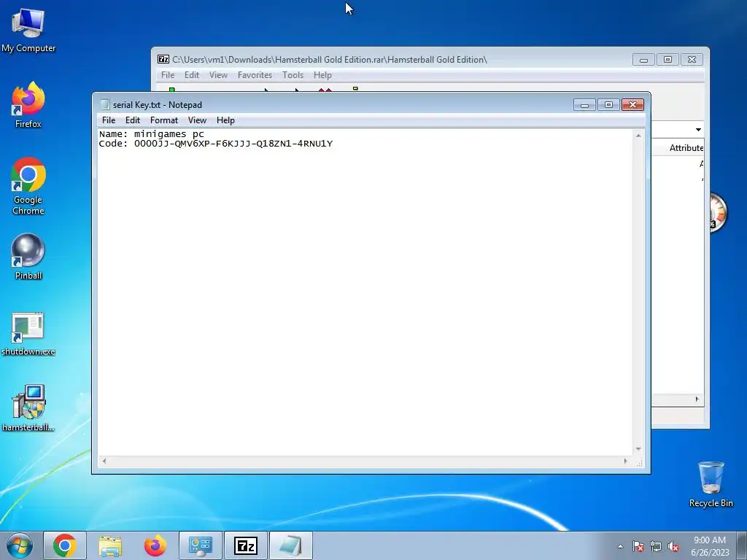Switch to the 7-Zip taskbar button
This screenshot has height=560, width=747.
coord(246,545)
